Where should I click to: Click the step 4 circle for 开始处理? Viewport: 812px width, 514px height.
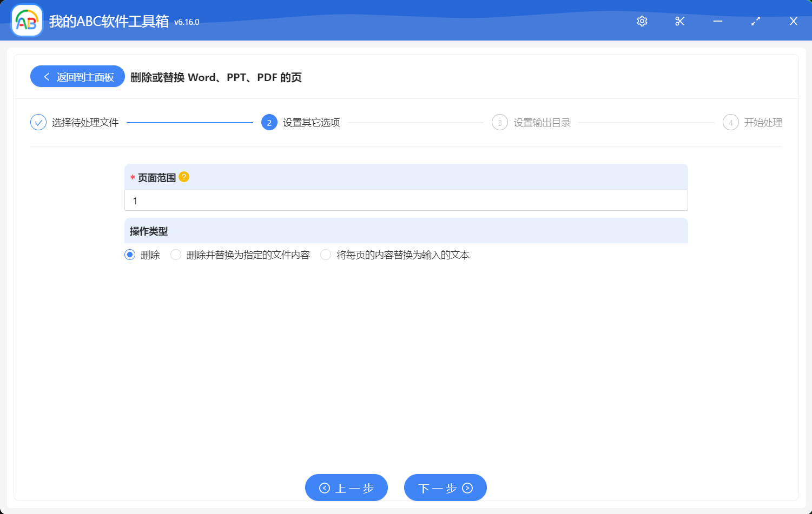(730, 123)
